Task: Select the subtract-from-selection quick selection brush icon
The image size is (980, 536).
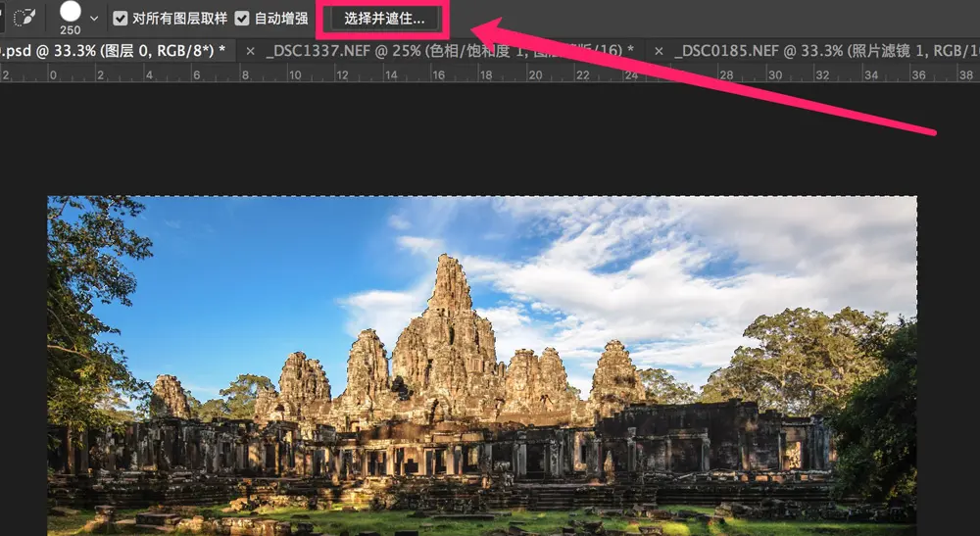Action: pos(24,17)
